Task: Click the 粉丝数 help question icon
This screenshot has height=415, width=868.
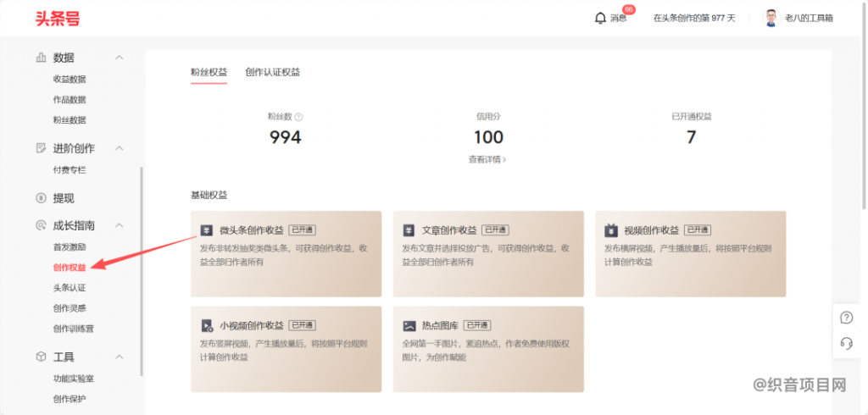Action: click(299, 117)
